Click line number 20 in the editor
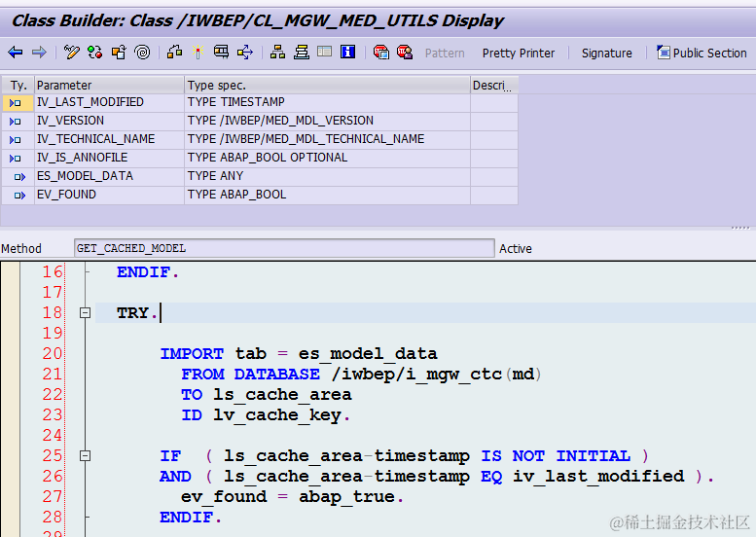The image size is (756, 537). (53, 353)
